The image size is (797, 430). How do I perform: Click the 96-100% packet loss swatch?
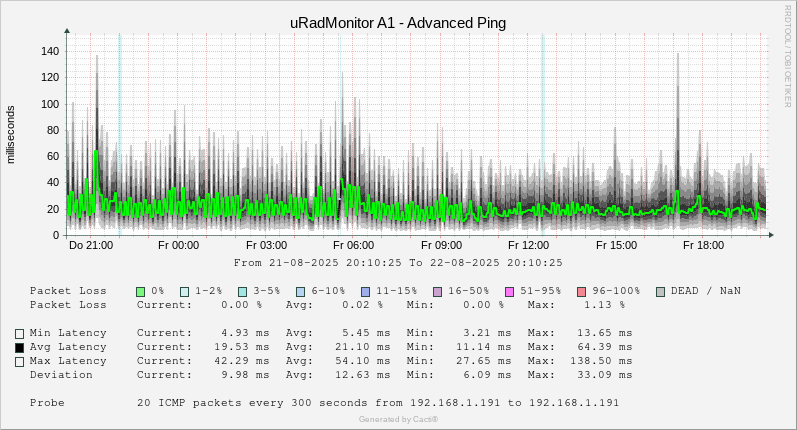(581, 292)
